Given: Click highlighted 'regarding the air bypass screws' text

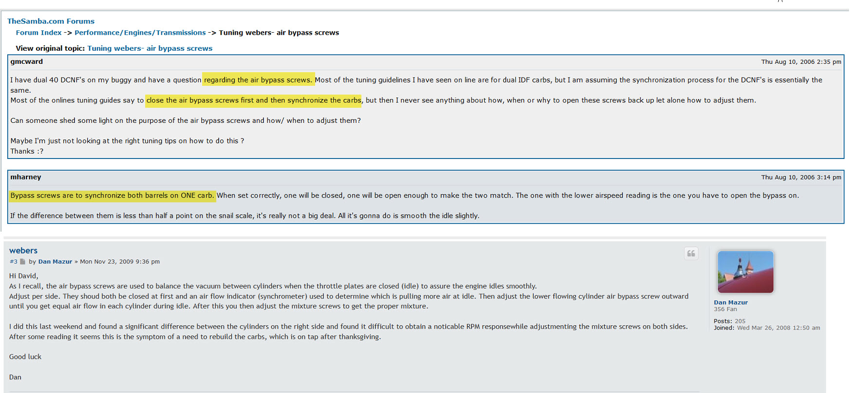Looking at the screenshot, I should coord(258,80).
